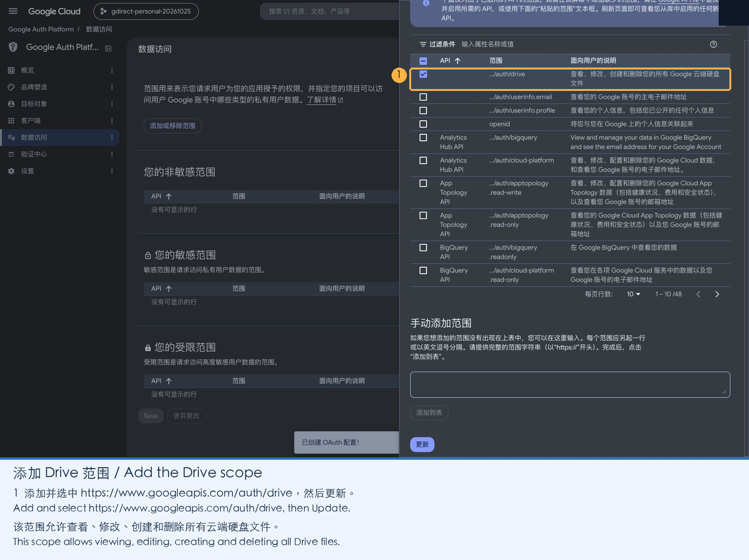Open more options next to 客户端
749x560 pixels.
[112, 121]
